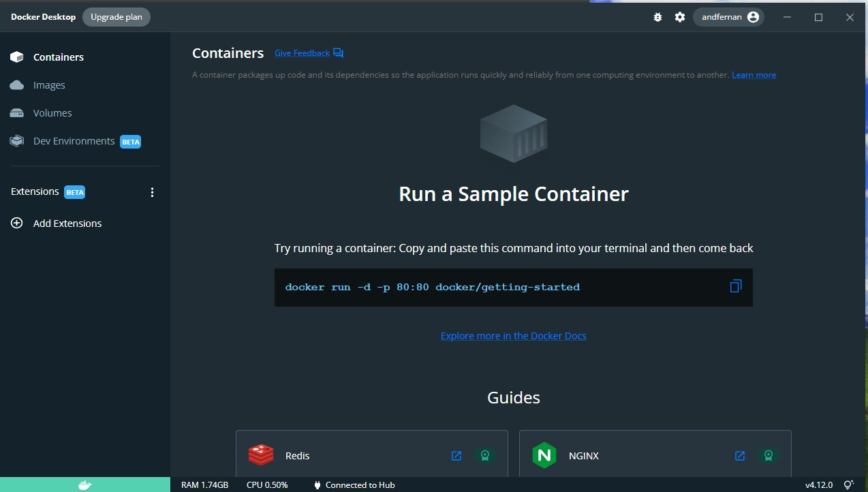Click the Containers sidebar icon
The height and width of the screenshot is (492, 868).
tap(17, 57)
